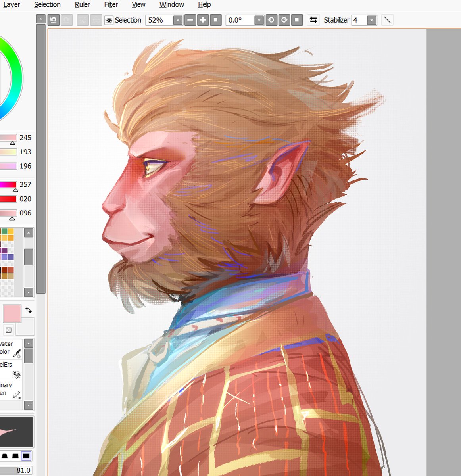This screenshot has width=461, height=476.
Task: Open the Layer menu
Action: [12, 5]
